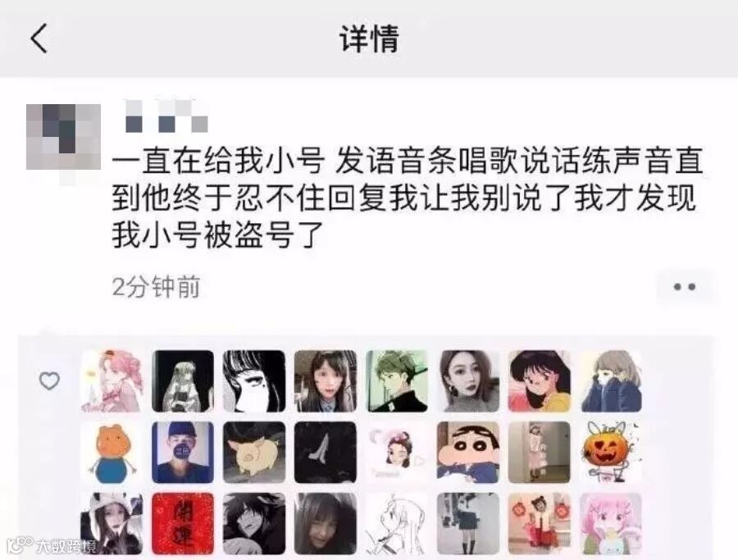Select the Halloween pumpkin avatar

click(611, 453)
